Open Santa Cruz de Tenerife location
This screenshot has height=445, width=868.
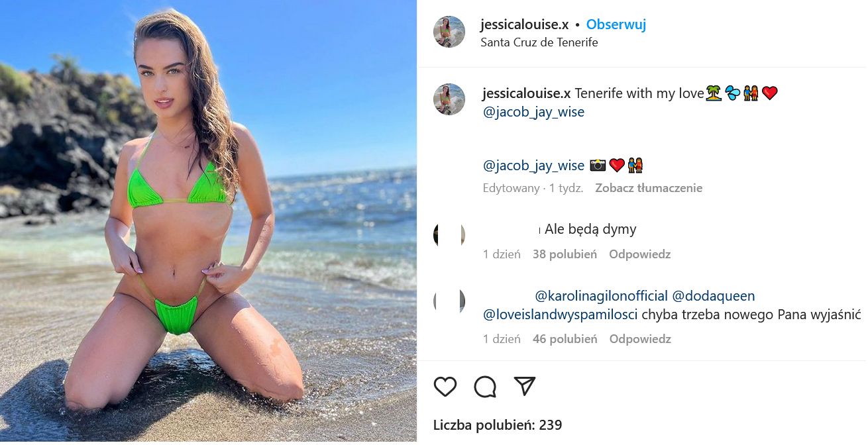pyautogui.click(x=539, y=42)
